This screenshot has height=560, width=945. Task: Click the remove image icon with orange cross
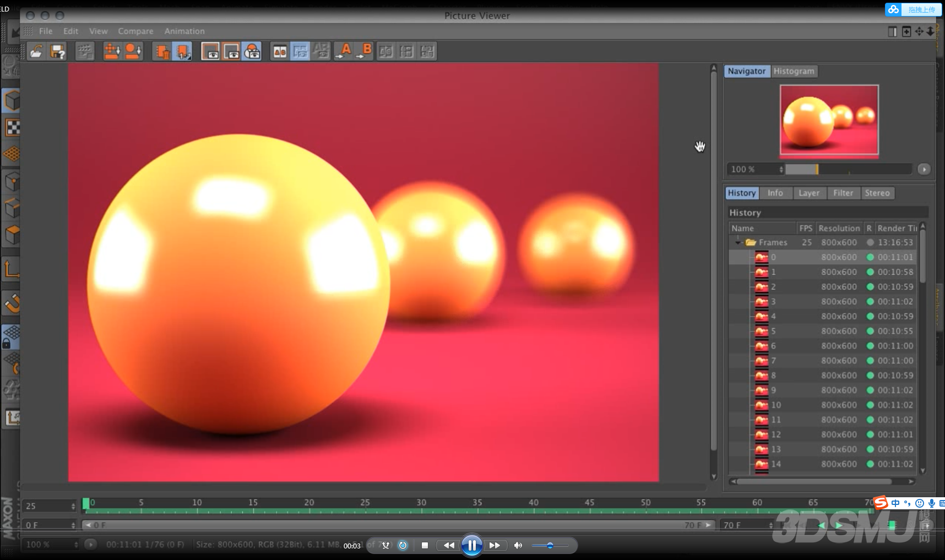112,51
